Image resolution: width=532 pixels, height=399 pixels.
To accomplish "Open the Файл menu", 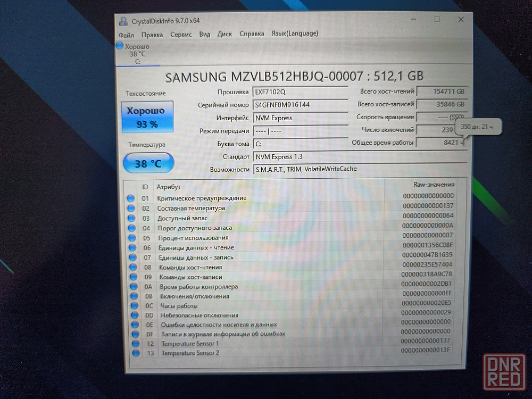I will point(126,35).
